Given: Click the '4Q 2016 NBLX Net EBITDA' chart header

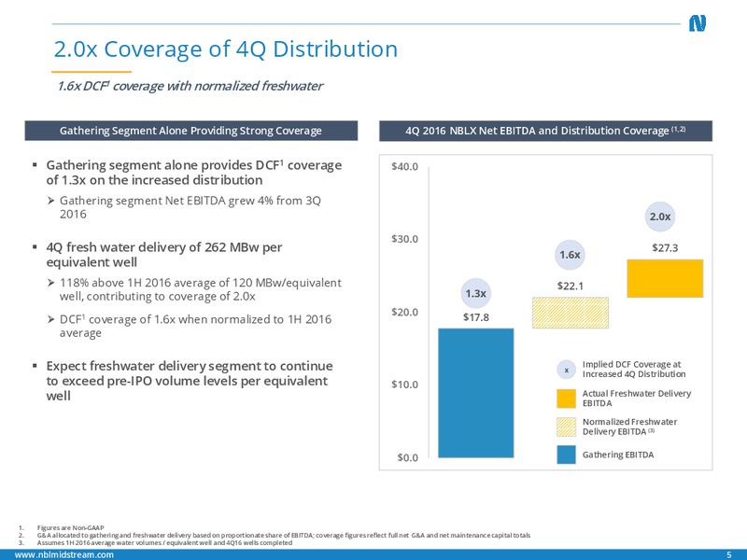Looking at the screenshot, I should pos(545,131).
